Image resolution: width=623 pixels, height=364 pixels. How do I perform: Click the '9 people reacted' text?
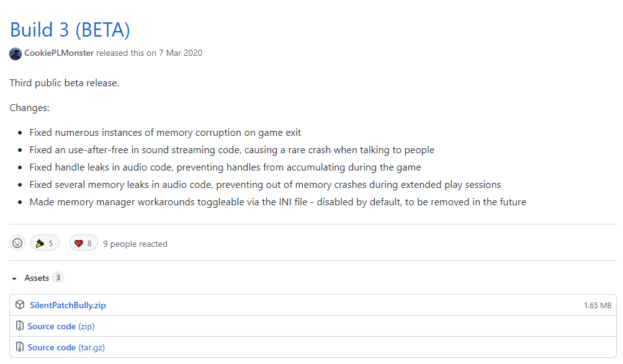click(135, 244)
